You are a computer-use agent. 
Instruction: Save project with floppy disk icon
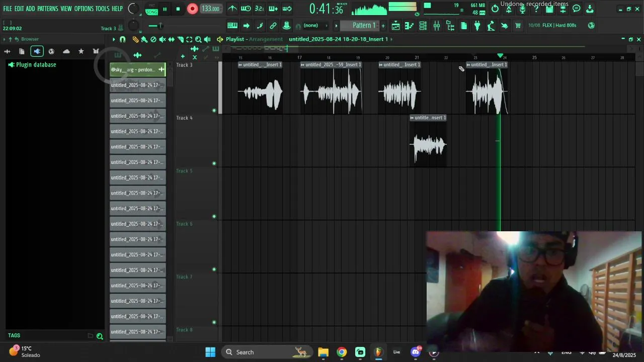tap(549, 9)
